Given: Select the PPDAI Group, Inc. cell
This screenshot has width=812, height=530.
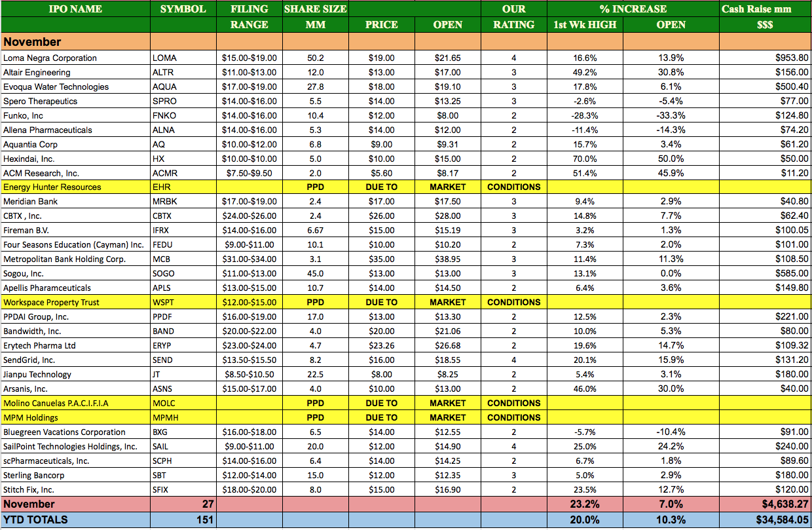Looking at the screenshot, I should point(75,317).
